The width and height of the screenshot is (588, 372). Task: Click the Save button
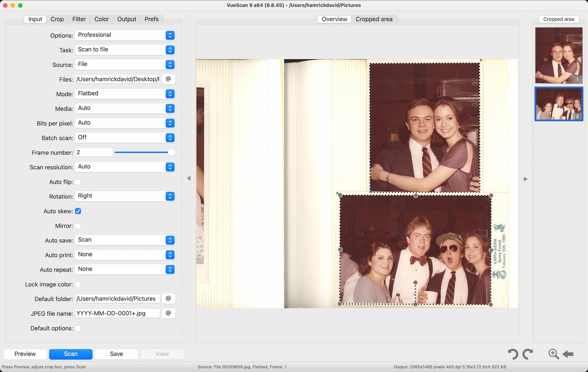pos(117,354)
